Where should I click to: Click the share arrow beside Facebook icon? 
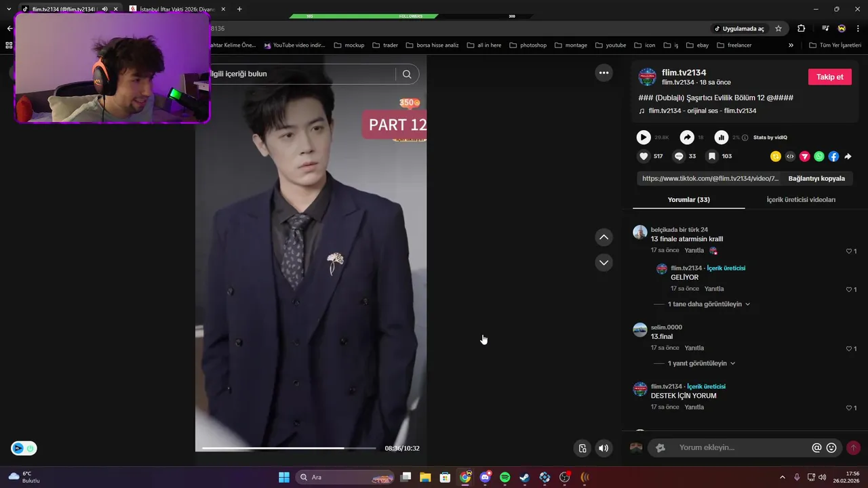coord(848,157)
